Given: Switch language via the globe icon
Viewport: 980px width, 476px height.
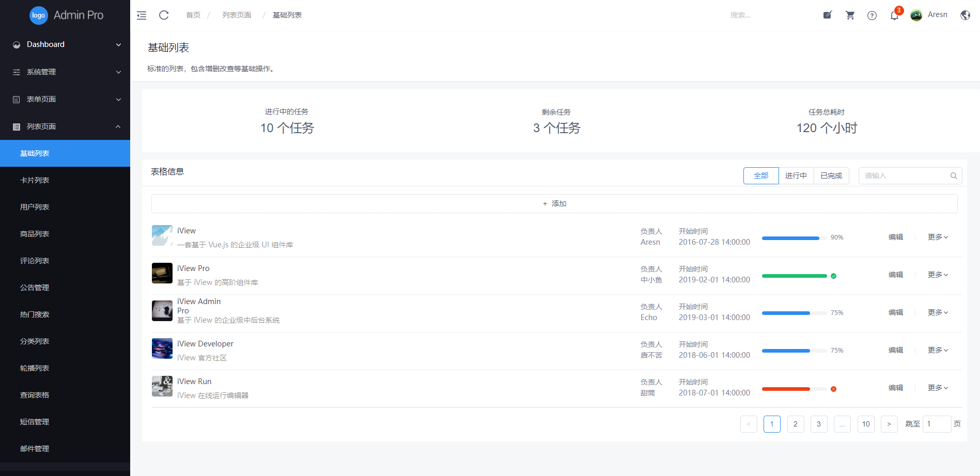Looking at the screenshot, I should coord(965,15).
